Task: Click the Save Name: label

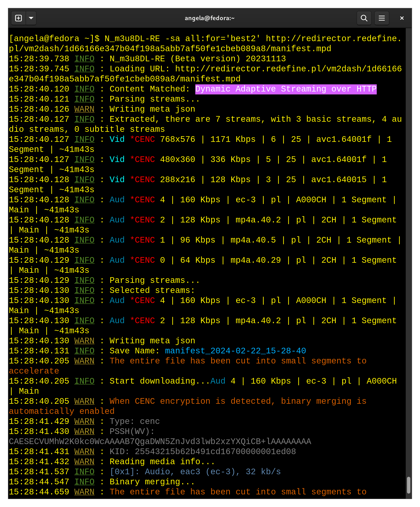Action: (135, 351)
